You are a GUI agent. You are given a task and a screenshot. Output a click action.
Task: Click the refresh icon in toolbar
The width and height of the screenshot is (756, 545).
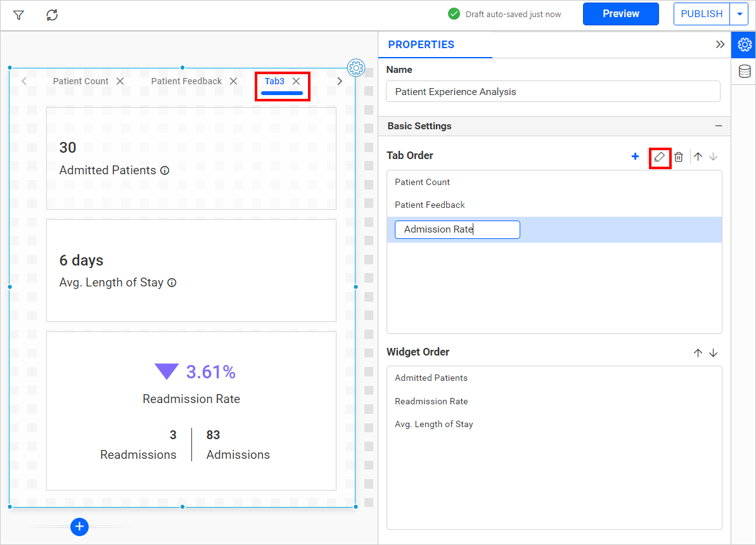[x=52, y=15]
